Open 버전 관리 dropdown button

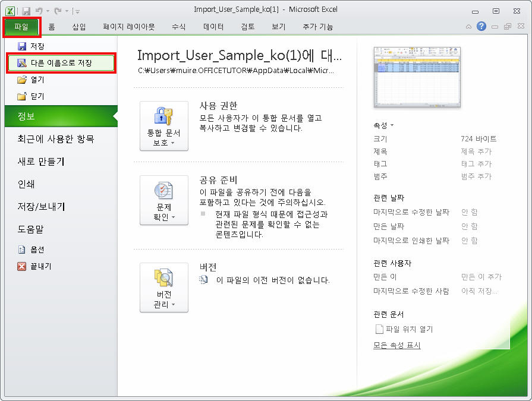tap(164, 288)
